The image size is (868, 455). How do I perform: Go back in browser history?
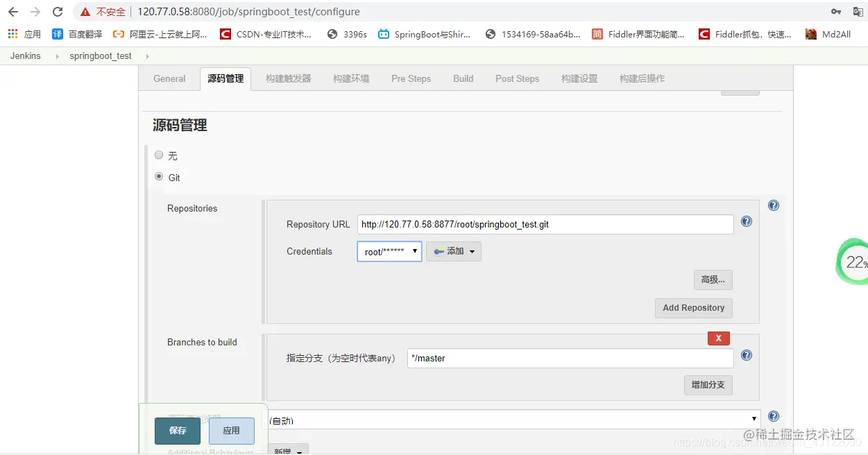12,12
